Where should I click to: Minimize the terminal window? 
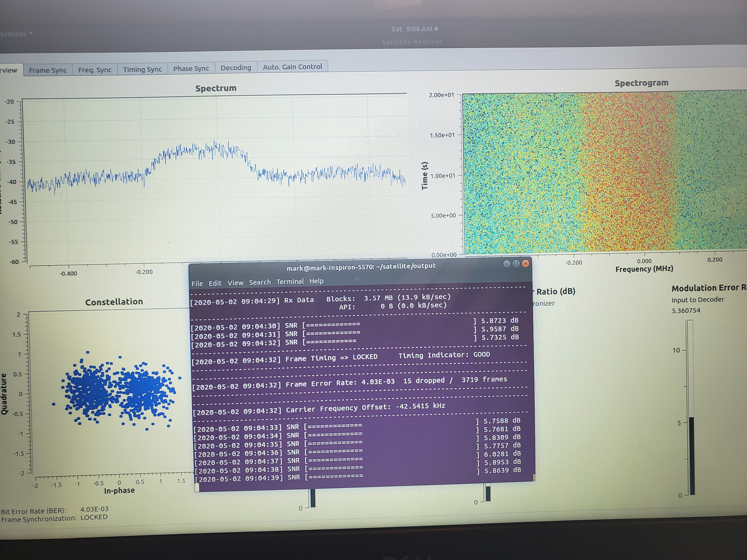click(x=507, y=264)
